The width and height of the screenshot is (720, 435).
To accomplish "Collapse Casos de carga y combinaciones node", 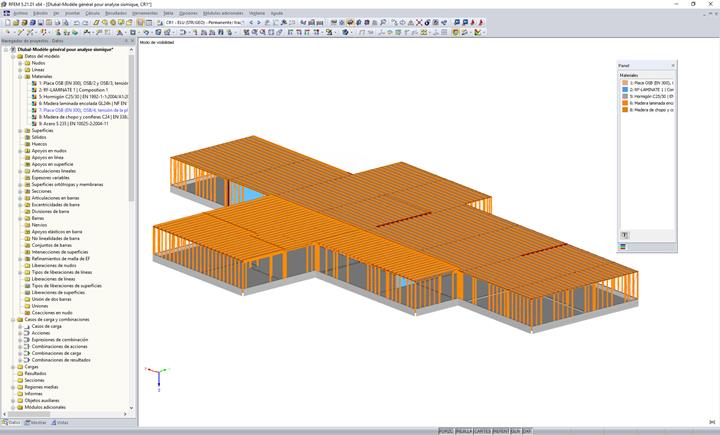I will coord(13,319).
